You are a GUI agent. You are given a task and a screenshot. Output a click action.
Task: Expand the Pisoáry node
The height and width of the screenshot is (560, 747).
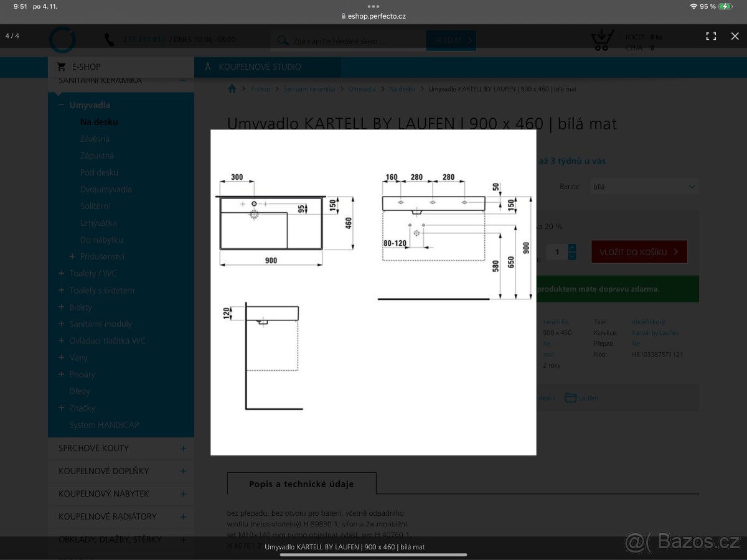tap(61, 374)
